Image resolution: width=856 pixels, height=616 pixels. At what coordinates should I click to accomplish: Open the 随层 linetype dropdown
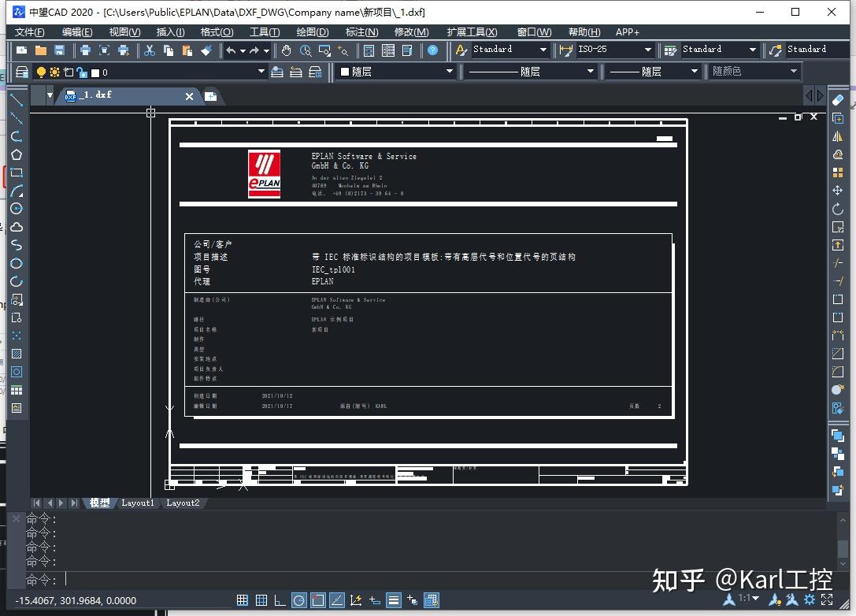tap(591, 70)
